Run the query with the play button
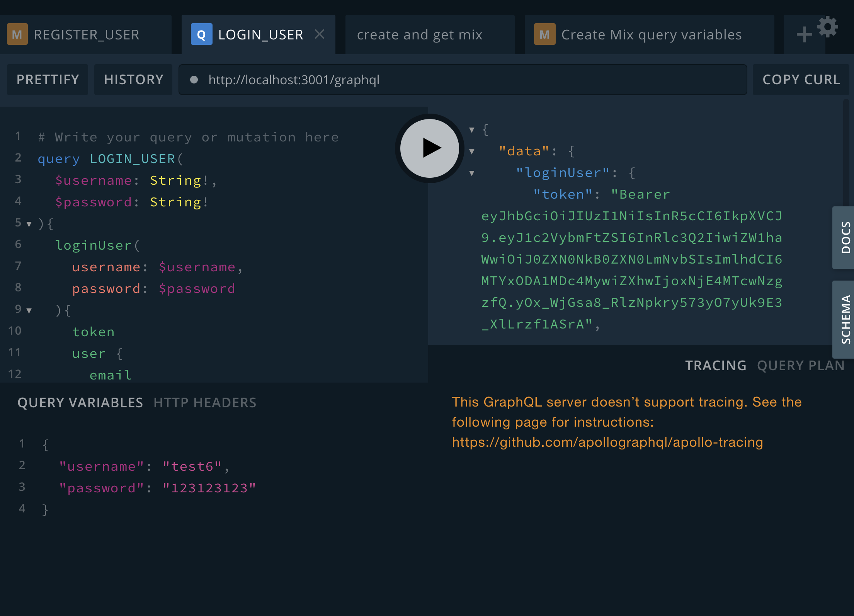Viewport: 854px width, 616px height. pyautogui.click(x=430, y=148)
